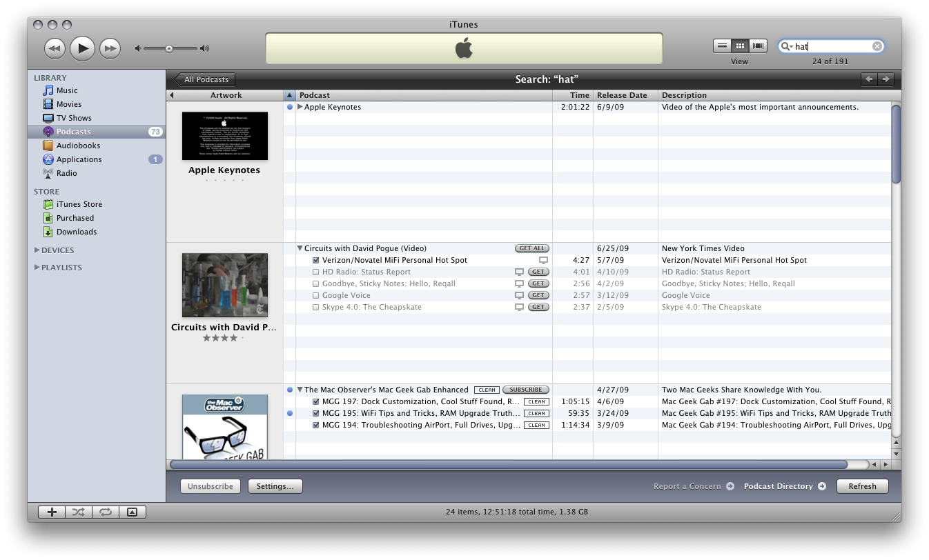Click the low volume speaker icon
Image resolution: width=929 pixels, height=560 pixels.
(138, 48)
